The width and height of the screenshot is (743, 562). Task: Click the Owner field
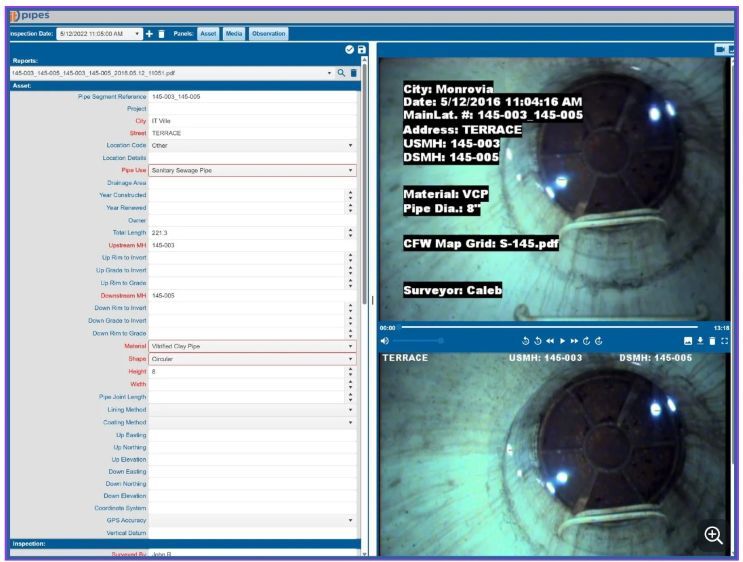click(x=253, y=220)
